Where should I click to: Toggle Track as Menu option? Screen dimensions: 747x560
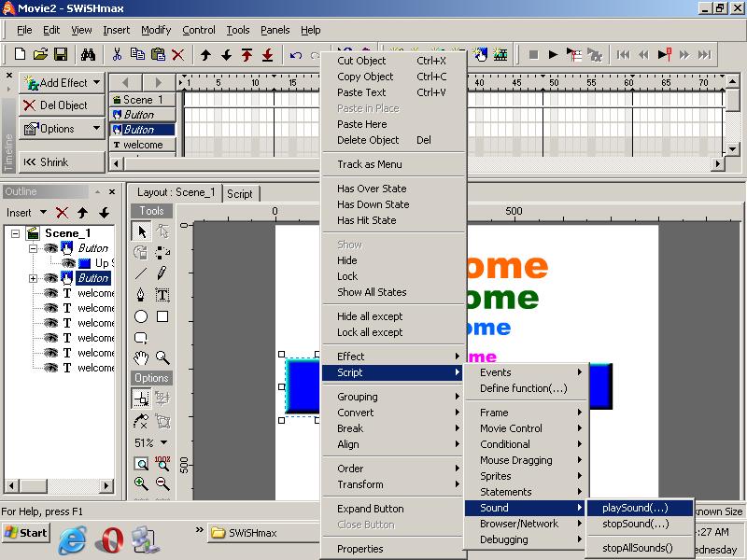pyautogui.click(x=369, y=164)
